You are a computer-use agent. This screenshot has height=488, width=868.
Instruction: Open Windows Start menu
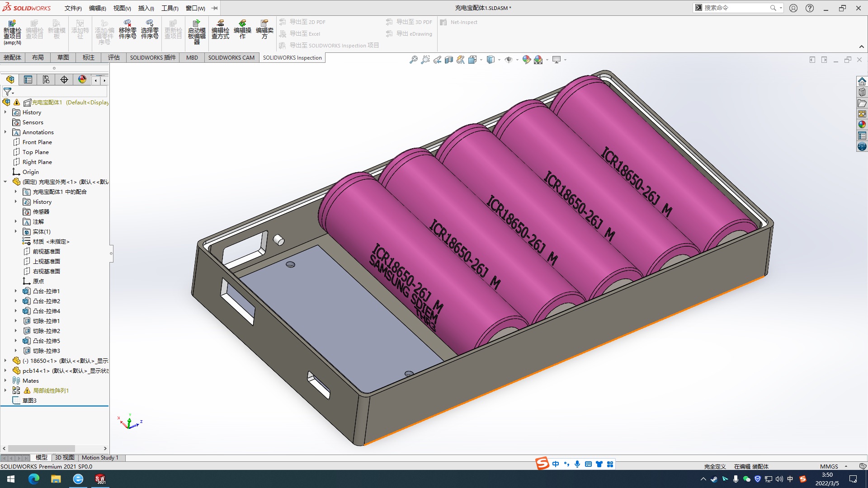pyautogui.click(x=11, y=479)
